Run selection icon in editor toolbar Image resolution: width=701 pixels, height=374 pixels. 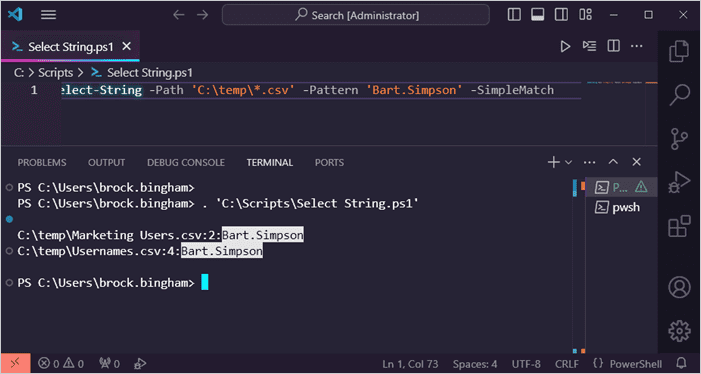pos(590,46)
